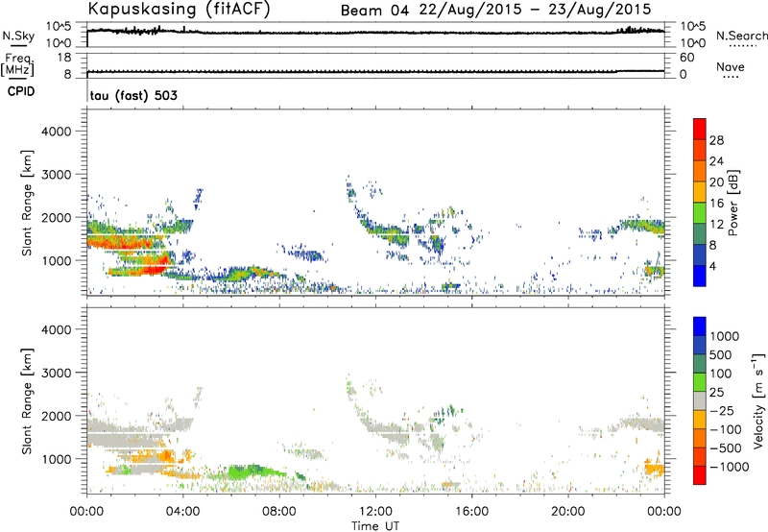Click the red top segment of the power colorbar
768x532 pixels.
[x=700, y=129]
